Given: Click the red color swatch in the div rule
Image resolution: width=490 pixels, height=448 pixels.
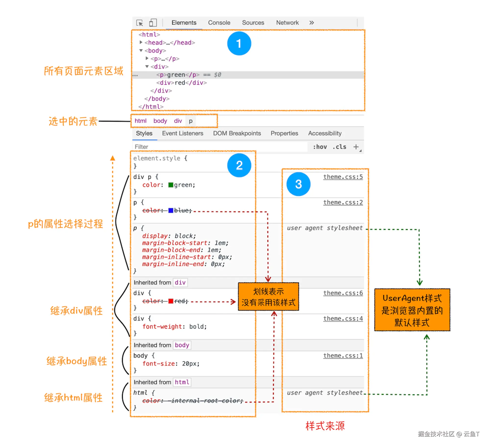Looking at the screenshot, I should (x=171, y=301).
